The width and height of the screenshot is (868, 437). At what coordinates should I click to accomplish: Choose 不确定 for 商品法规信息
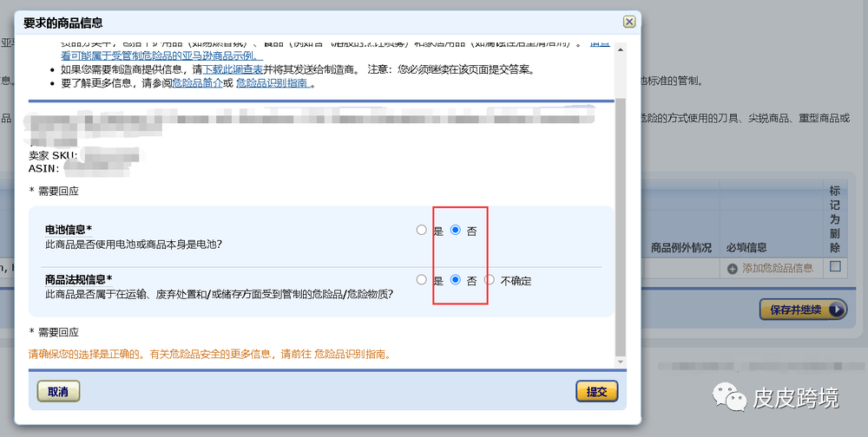[490, 279]
